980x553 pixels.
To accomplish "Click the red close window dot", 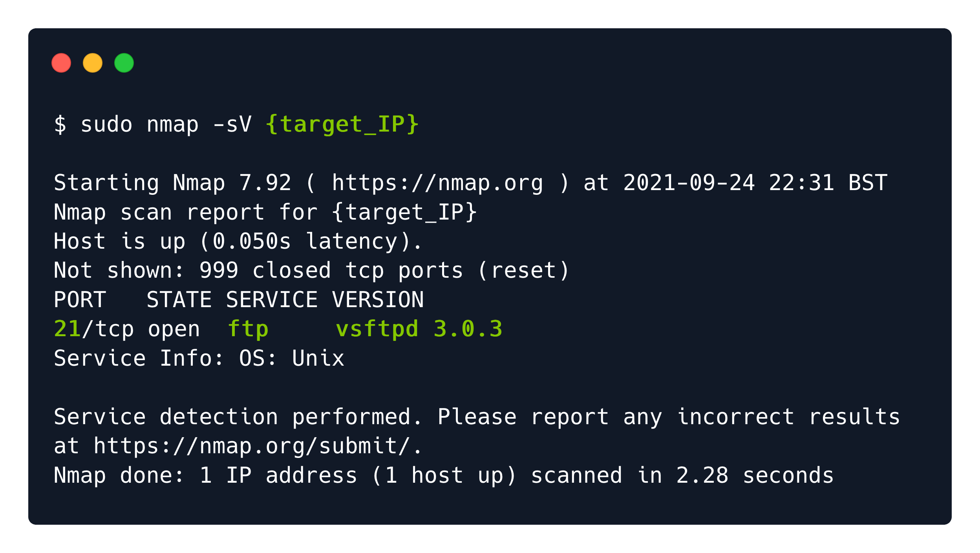I will pyautogui.click(x=61, y=63).
